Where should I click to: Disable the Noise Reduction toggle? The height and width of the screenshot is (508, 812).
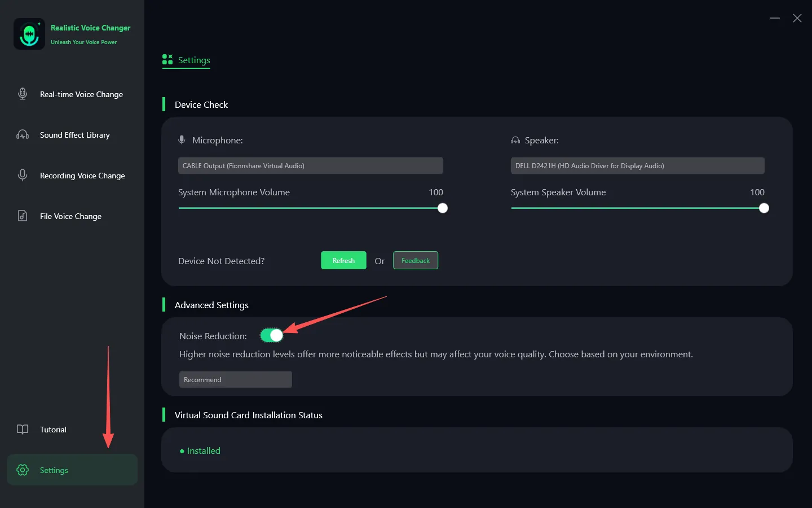(x=272, y=336)
